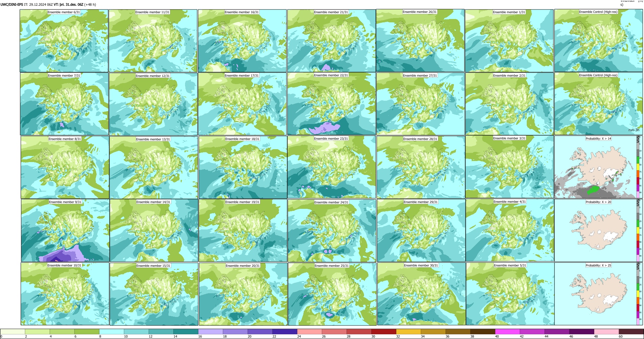644x339 pixels.
Task: Select the light cyan 8–10 legend swatch
Action: point(112,332)
